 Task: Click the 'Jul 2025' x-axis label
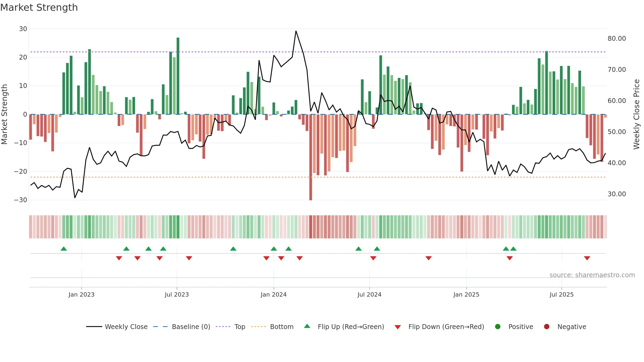(x=562, y=294)
